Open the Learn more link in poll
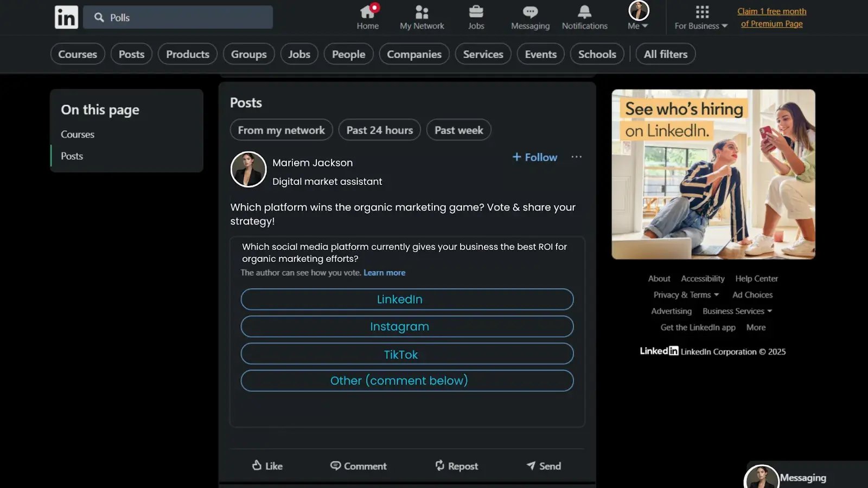The width and height of the screenshot is (868, 488). 384,273
